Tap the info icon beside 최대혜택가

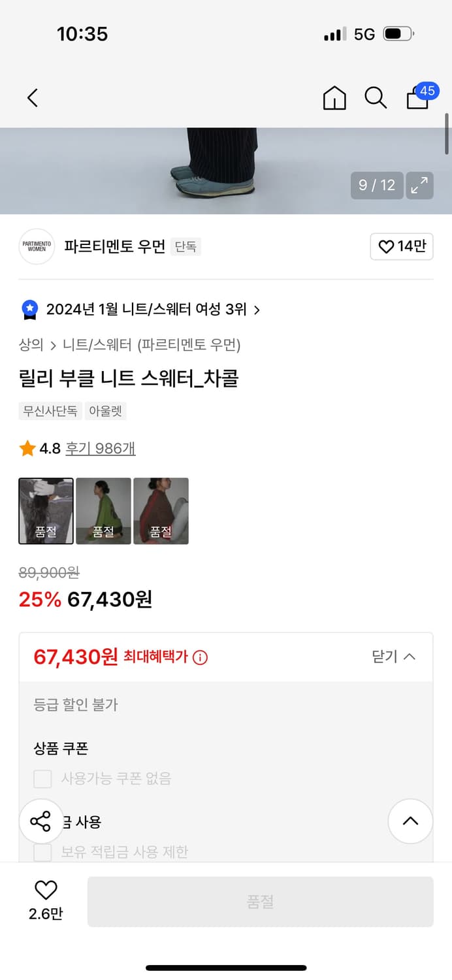pyautogui.click(x=199, y=658)
